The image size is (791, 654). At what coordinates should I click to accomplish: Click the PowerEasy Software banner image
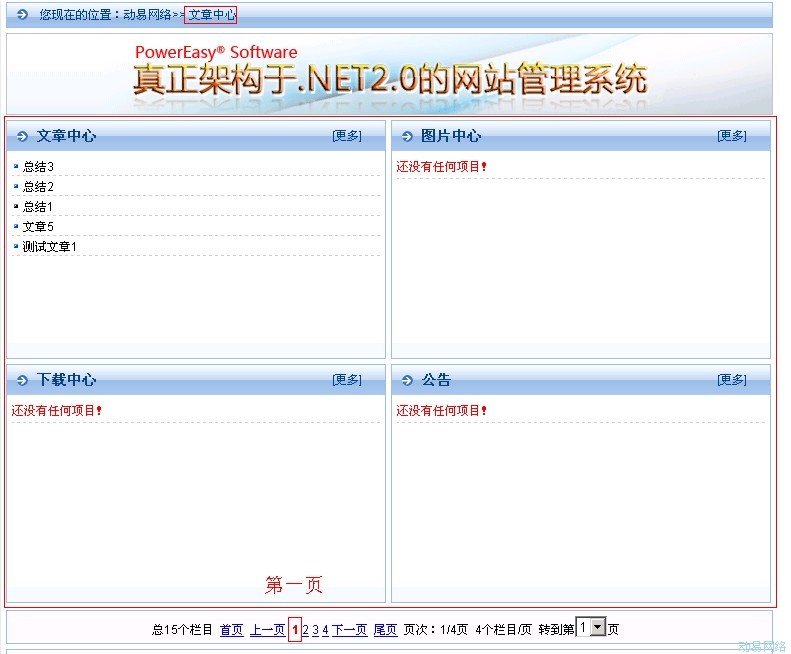point(390,75)
